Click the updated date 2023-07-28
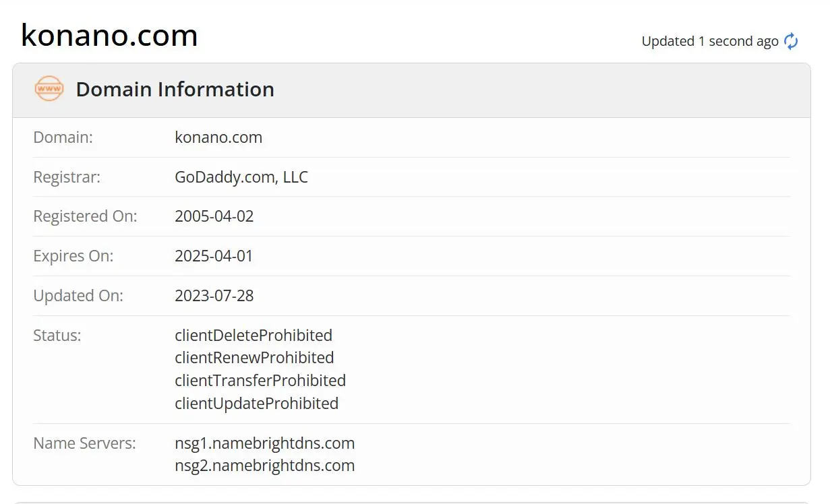This screenshot has width=830, height=504. [214, 296]
